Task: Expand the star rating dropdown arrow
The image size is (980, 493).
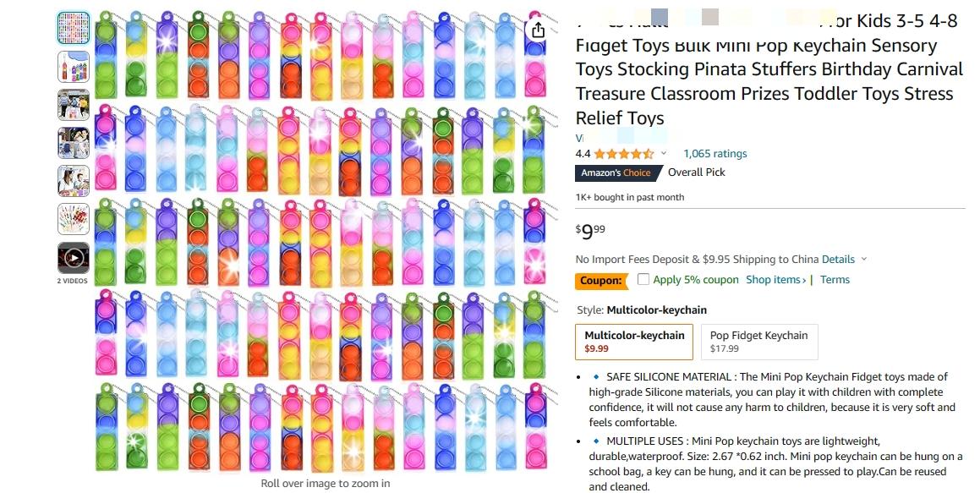Action: click(x=664, y=153)
